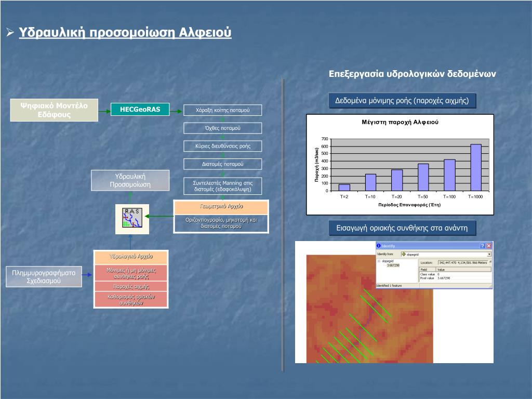532x399 pixels.
Task: Open the Identify from dropdown arrow
Action: tap(489, 254)
